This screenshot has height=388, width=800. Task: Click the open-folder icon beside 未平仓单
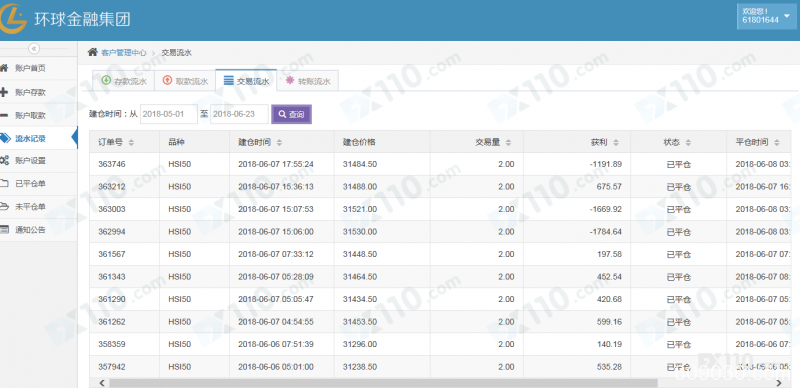pos(4,206)
